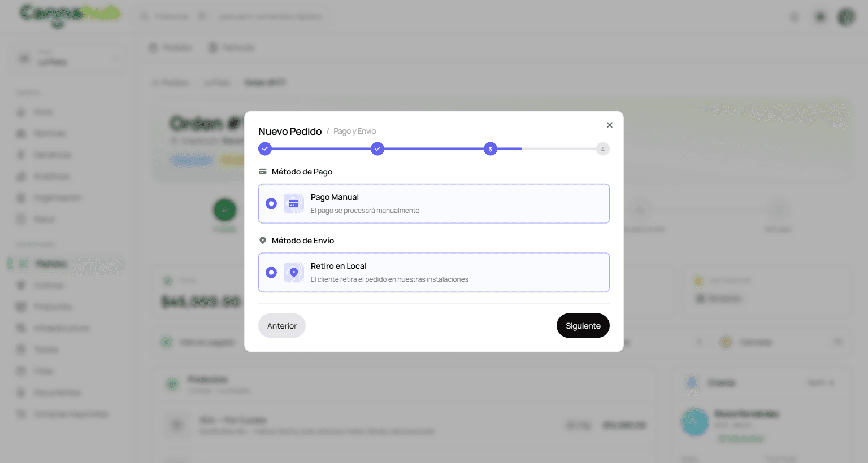This screenshot has width=868, height=463.
Task: Return to the previous step with Anterior
Action: [x=282, y=326]
